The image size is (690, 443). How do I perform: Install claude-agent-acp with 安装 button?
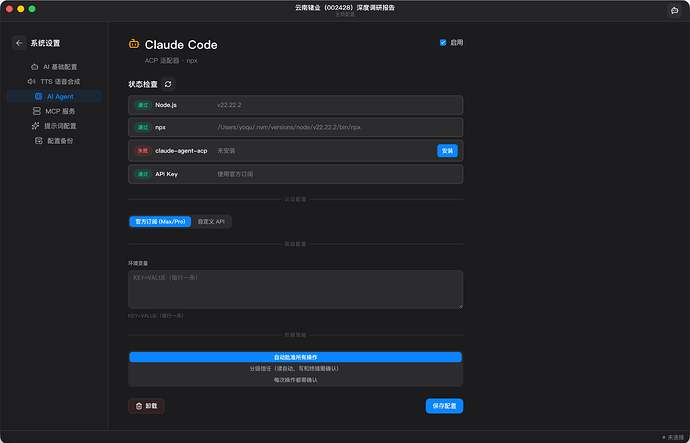pyautogui.click(x=447, y=151)
